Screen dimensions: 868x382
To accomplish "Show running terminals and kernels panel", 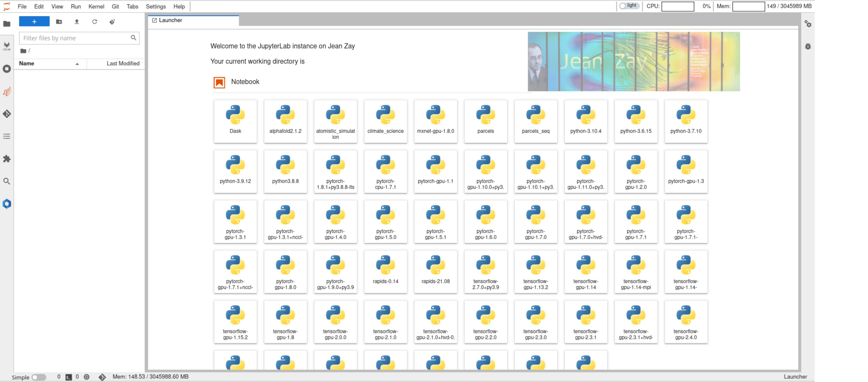I will [x=7, y=69].
